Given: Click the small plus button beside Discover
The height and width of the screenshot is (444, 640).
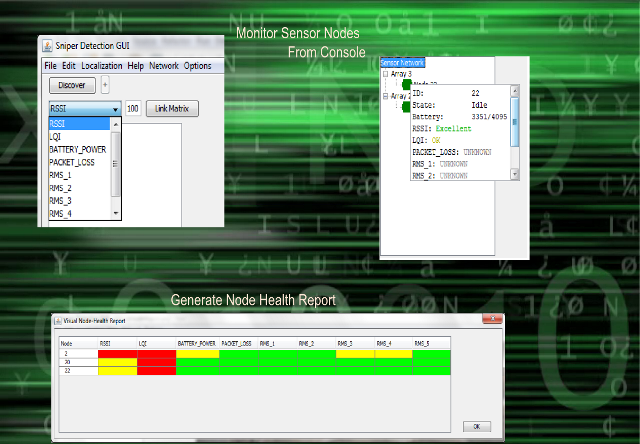Looking at the screenshot, I should pyautogui.click(x=105, y=86).
